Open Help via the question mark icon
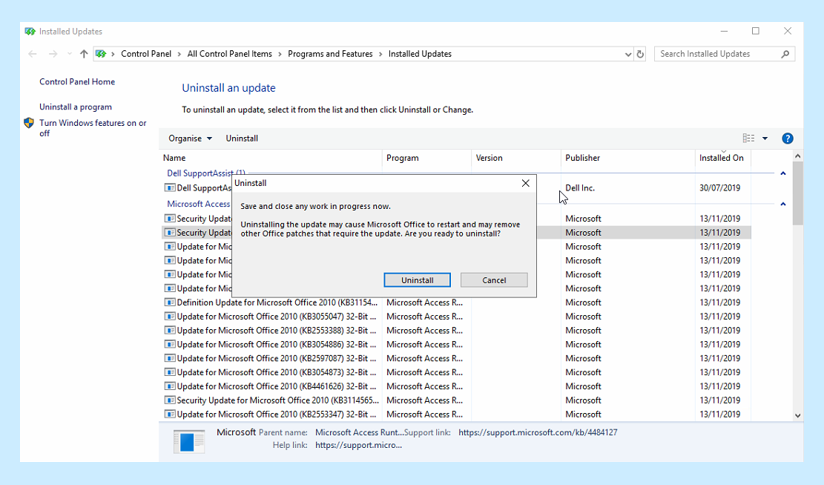824x485 pixels. pyautogui.click(x=787, y=138)
